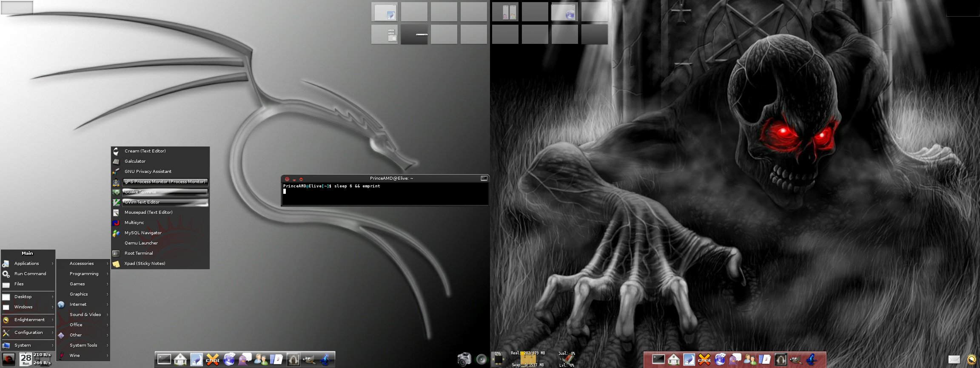Open the blue frog icon in the red dock
The image size is (980, 368).
812,359
